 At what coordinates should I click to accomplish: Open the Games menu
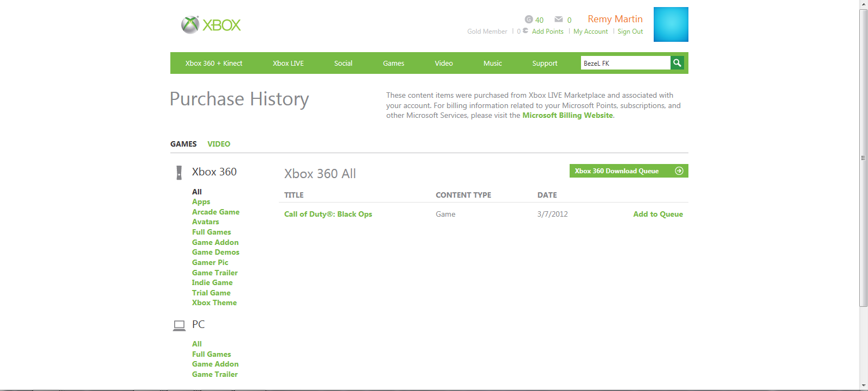pyautogui.click(x=393, y=63)
